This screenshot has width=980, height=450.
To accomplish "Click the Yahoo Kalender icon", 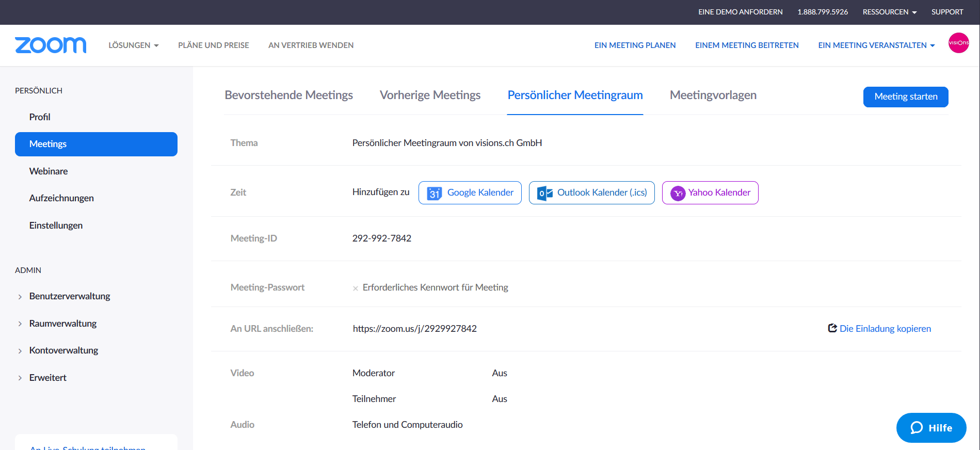I will click(x=678, y=193).
